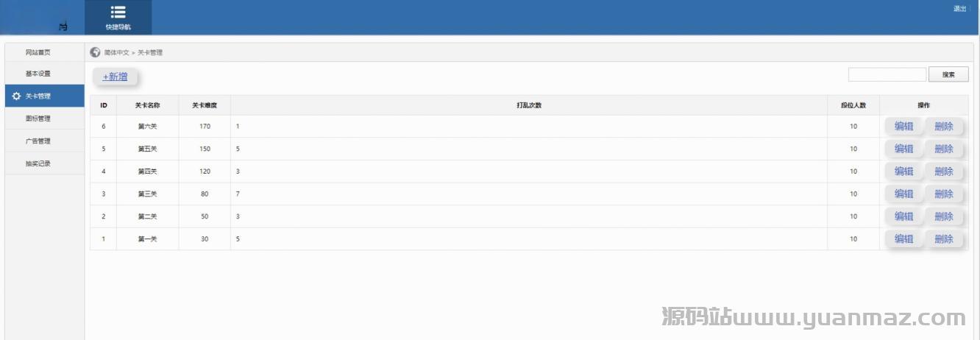Click the 搜索 search button
The height and width of the screenshot is (340, 980).
click(948, 74)
